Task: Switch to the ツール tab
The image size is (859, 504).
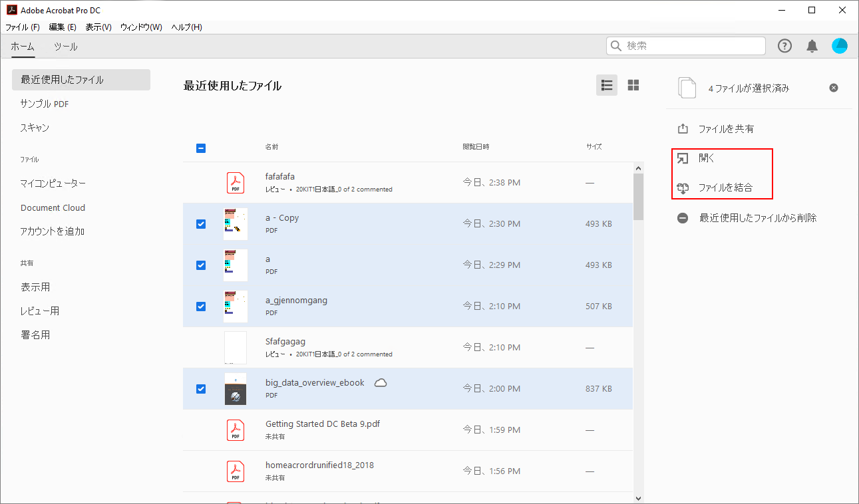Action: (x=65, y=47)
